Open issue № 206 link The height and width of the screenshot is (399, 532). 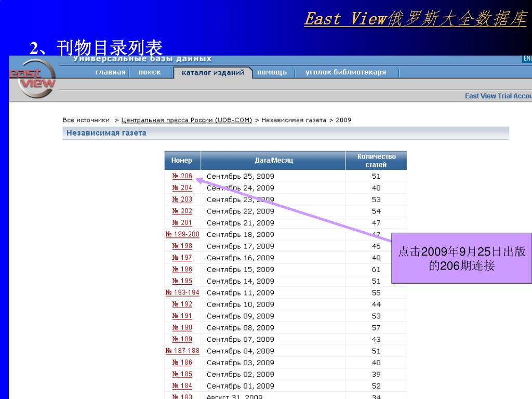(x=182, y=176)
